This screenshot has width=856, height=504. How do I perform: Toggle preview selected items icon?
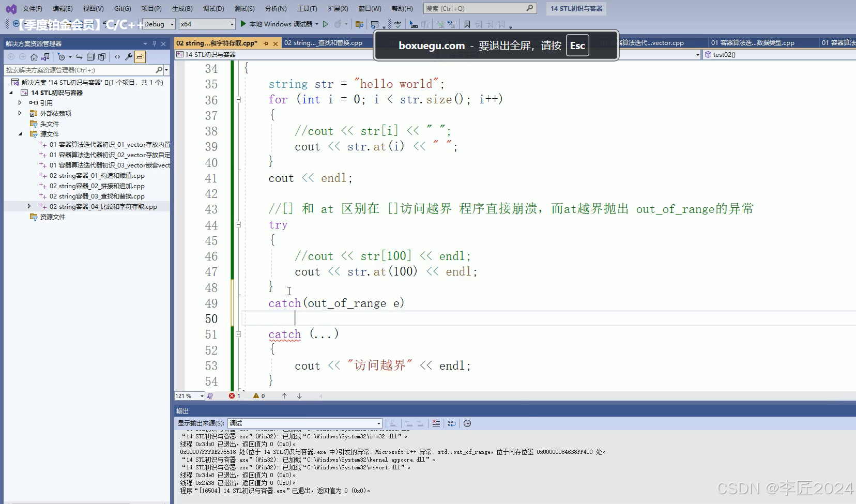[140, 57]
